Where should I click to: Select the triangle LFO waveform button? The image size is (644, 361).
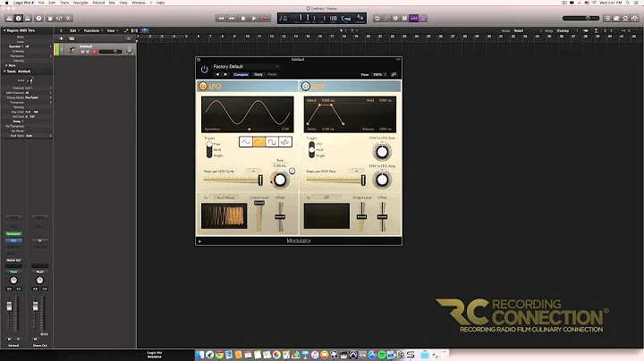click(x=246, y=142)
